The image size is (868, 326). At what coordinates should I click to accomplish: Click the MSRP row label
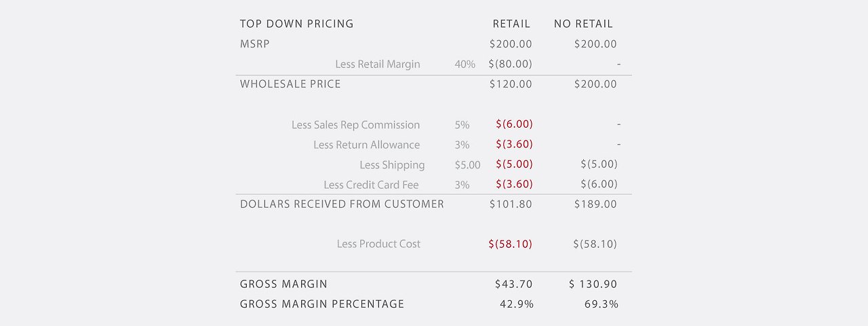(255, 44)
